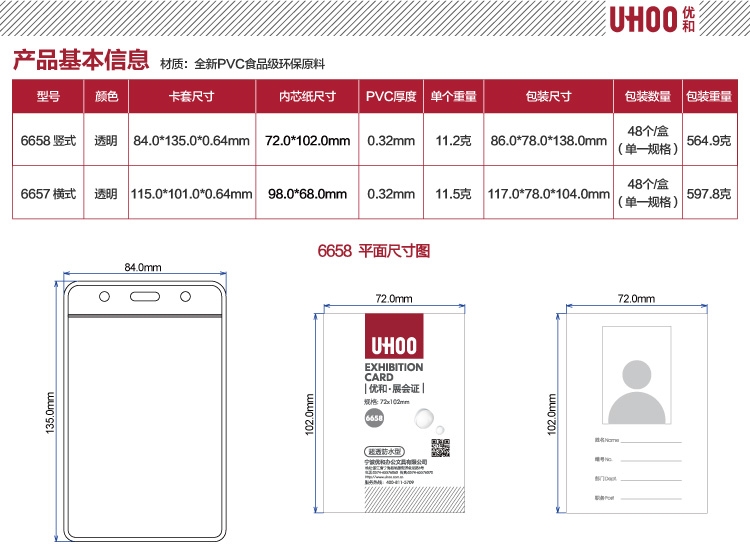Viewport: 750px width, 554px height.
Task: Click the QR code on the card
Action: click(441, 448)
